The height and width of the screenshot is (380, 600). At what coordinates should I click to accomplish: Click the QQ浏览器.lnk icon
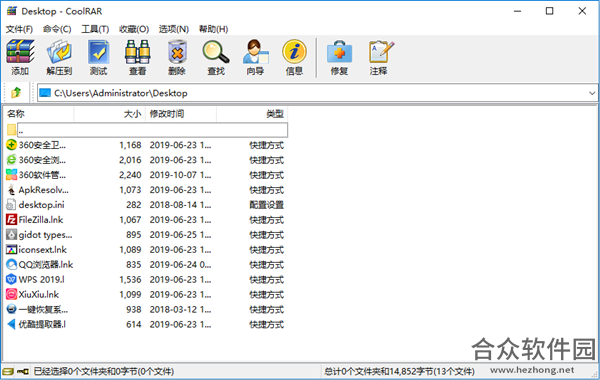pyautogui.click(x=11, y=264)
